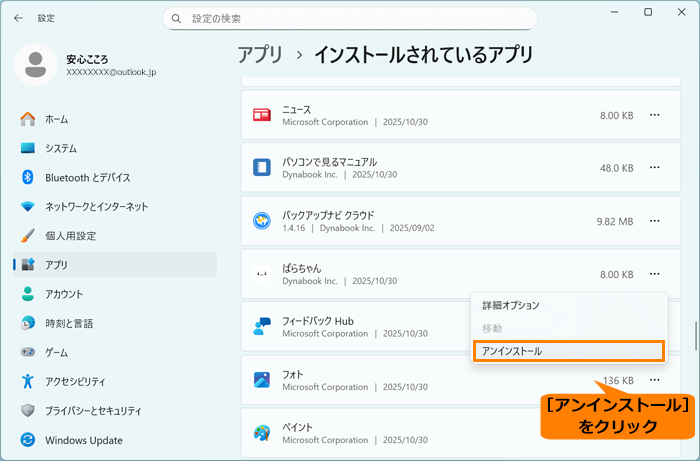Open more options for バックアップナビ クラウド
Viewport: 700px width, 461px height.
(x=654, y=221)
